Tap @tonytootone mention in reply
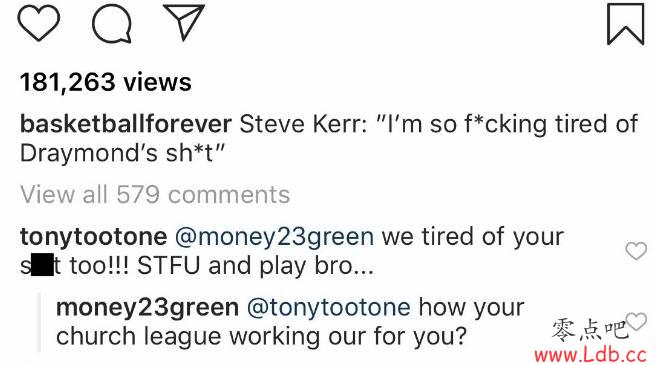Viewport: 656px width, 365px height. (329, 308)
